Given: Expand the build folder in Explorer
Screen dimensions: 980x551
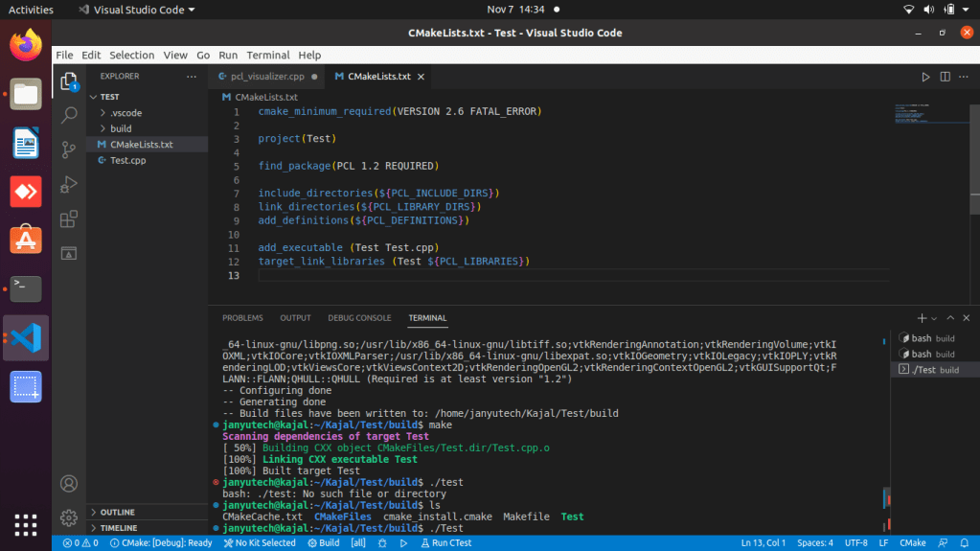Looking at the screenshot, I should [121, 128].
